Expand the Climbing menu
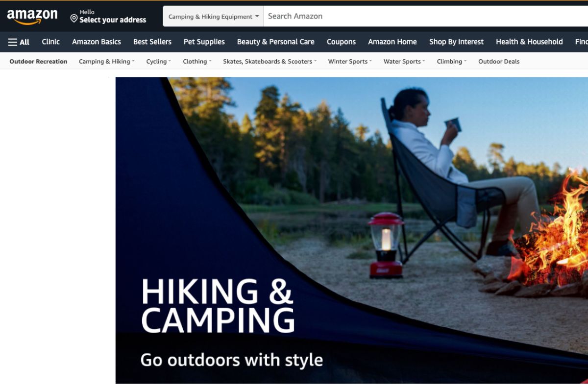Viewport: 588px width, 392px height. [452, 61]
